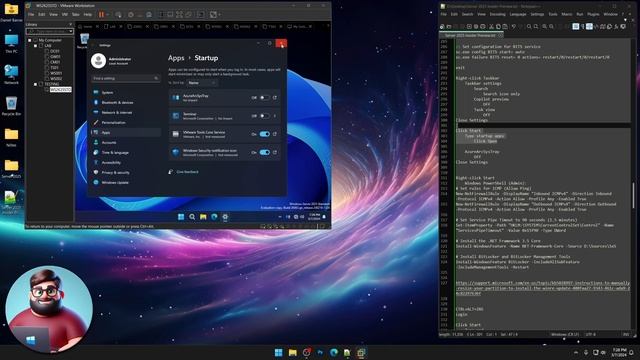
Task: Send Ctrl+Alt+Del to the virtual machine
Action: pos(118,15)
